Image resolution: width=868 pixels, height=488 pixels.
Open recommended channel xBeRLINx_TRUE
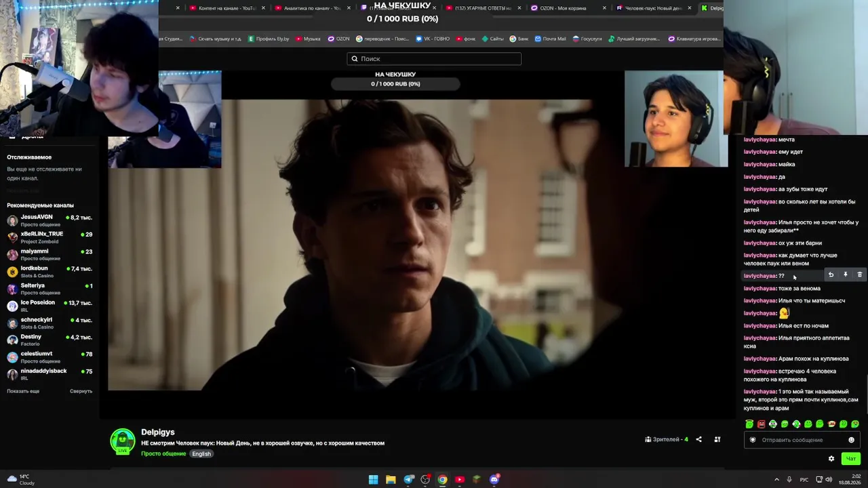click(50, 237)
